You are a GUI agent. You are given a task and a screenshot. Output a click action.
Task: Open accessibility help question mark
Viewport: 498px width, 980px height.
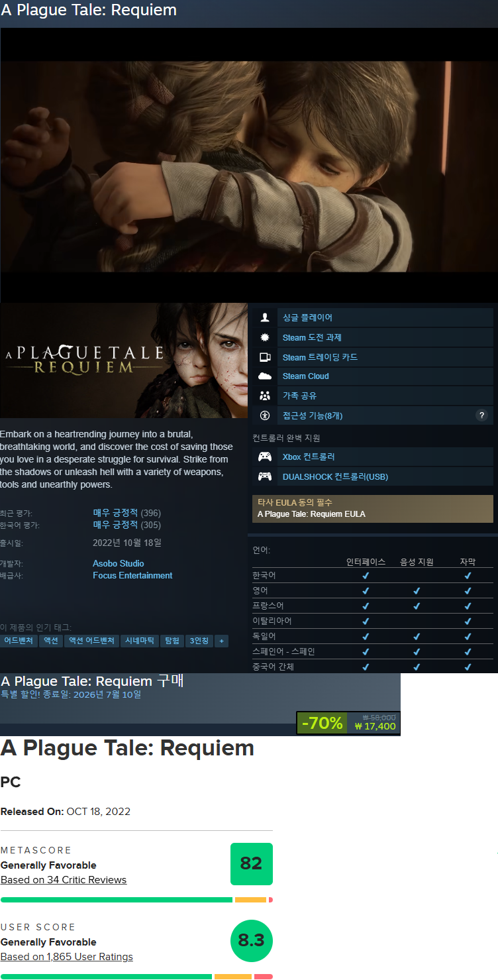tap(481, 415)
